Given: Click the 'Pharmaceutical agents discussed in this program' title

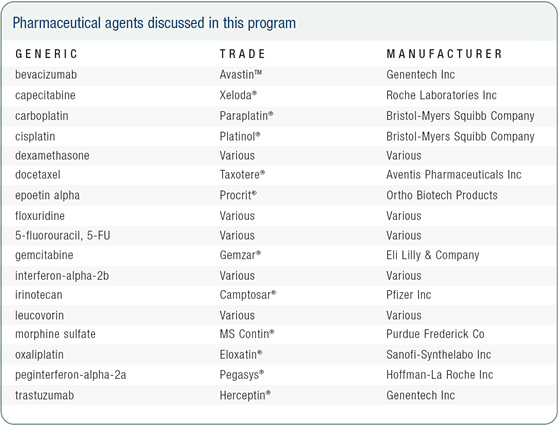Looking at the screenshot, I should point(154,23).
